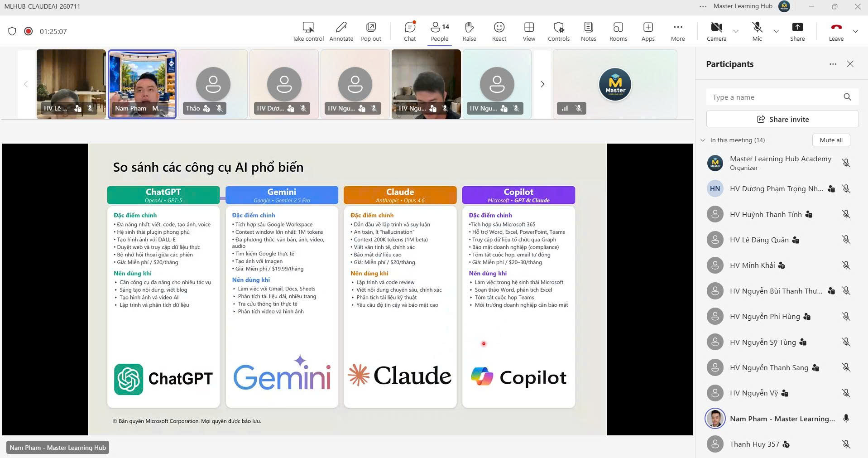Image resolution: width=868 pixels, height=458 pixels.
Task: Click the active mic icon beside Nam Pham in list
Action: (846, 419)
